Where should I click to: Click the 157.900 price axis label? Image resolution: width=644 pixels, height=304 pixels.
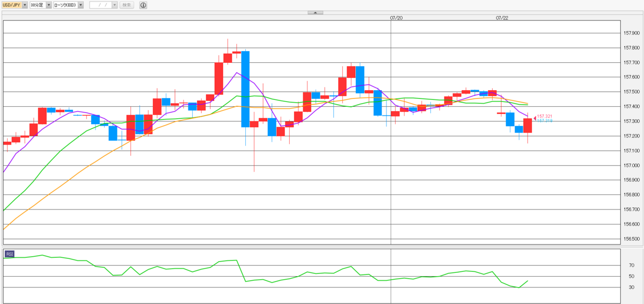pos(632,33)
